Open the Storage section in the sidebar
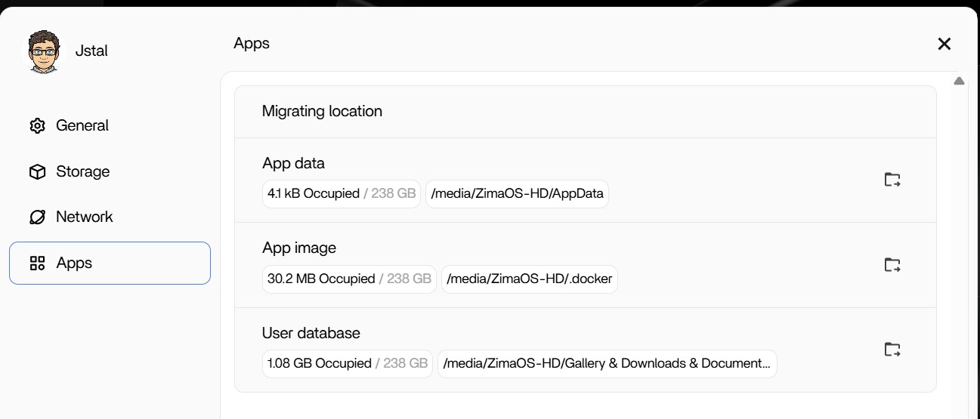The height and width of the screenshot is (419, 980). 82,171
